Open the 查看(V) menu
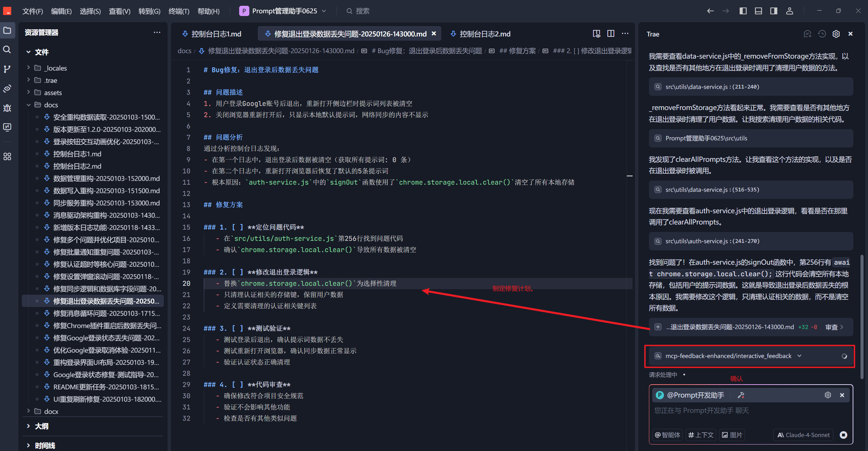This screenshot has height=451, width=868. click(x=120, y=11)
